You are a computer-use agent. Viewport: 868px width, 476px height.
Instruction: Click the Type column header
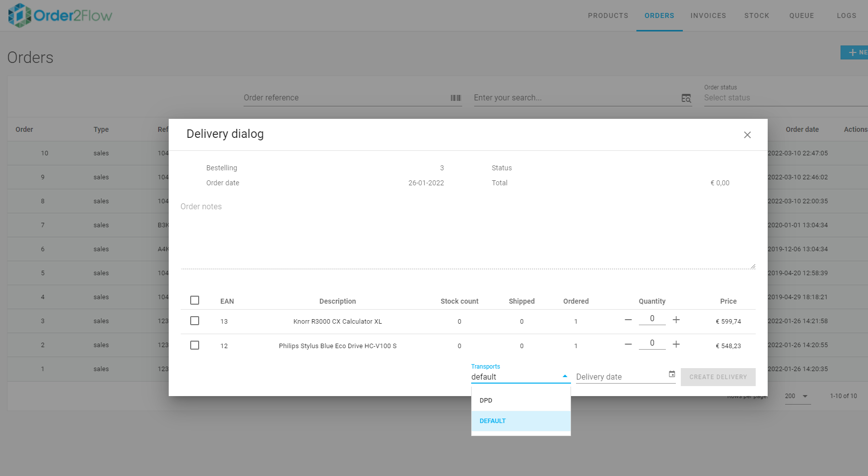[101, 129]
